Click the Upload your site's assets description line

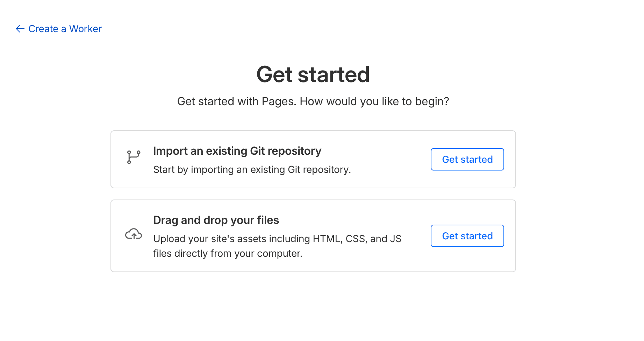pos(277,239)
